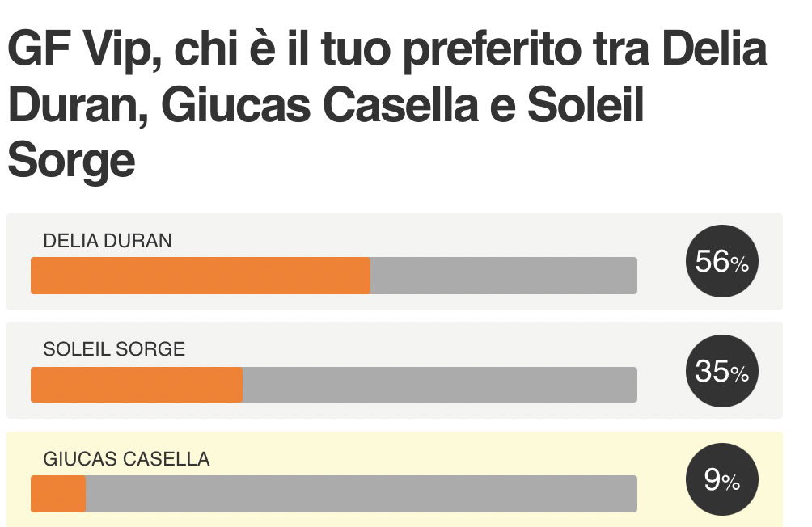
Task: Click the poll title heading
Action: pyautogui.click(x=387, y=104)
